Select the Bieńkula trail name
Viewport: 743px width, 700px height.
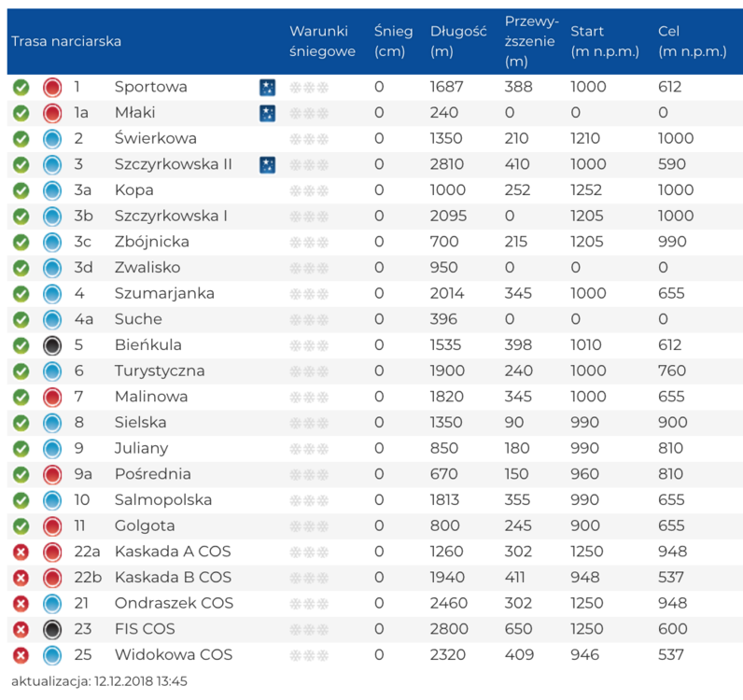click(x=147, y=345)
